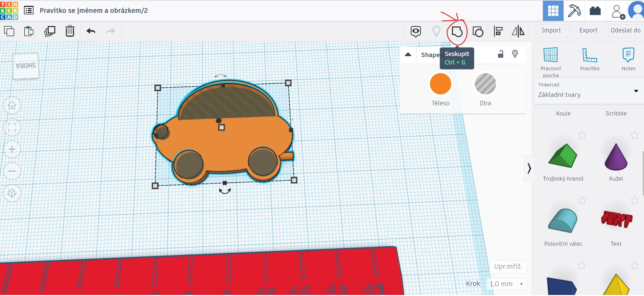Open the Align tool
Viewport: 644px width, 296px height.
(498, 31)
